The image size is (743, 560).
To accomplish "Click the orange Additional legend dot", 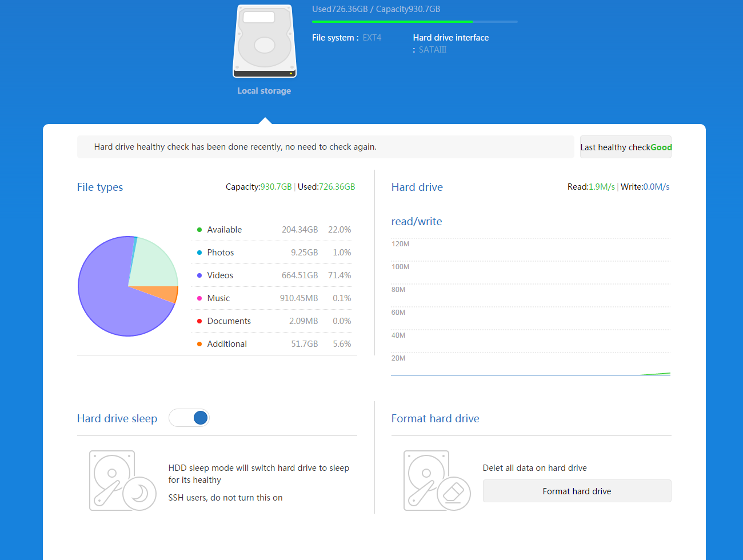I will [199, 344].
